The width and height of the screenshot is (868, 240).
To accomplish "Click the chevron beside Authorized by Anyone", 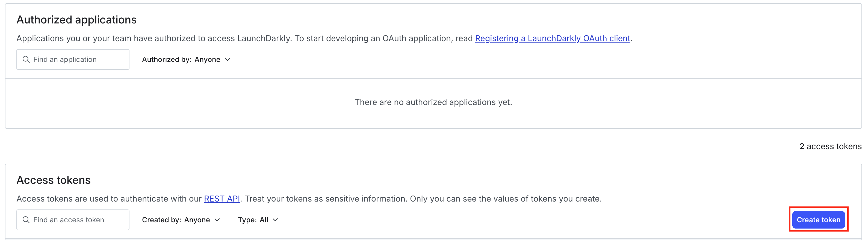I will point(228,59).
